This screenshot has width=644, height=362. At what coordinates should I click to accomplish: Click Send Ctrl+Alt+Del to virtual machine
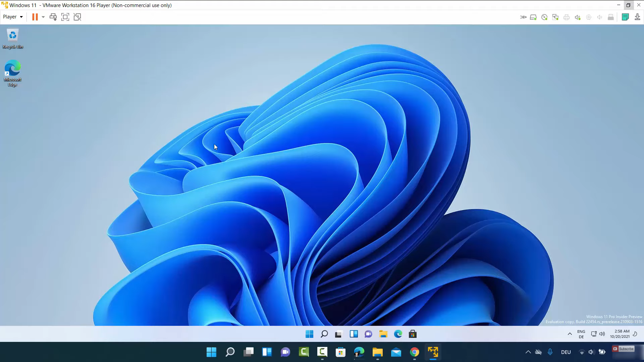(53, 17)
